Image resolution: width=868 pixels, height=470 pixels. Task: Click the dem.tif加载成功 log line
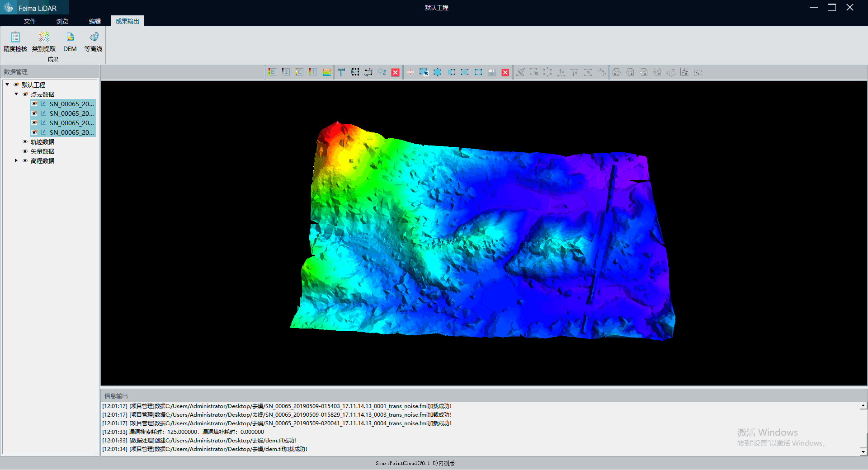(205, 449)
